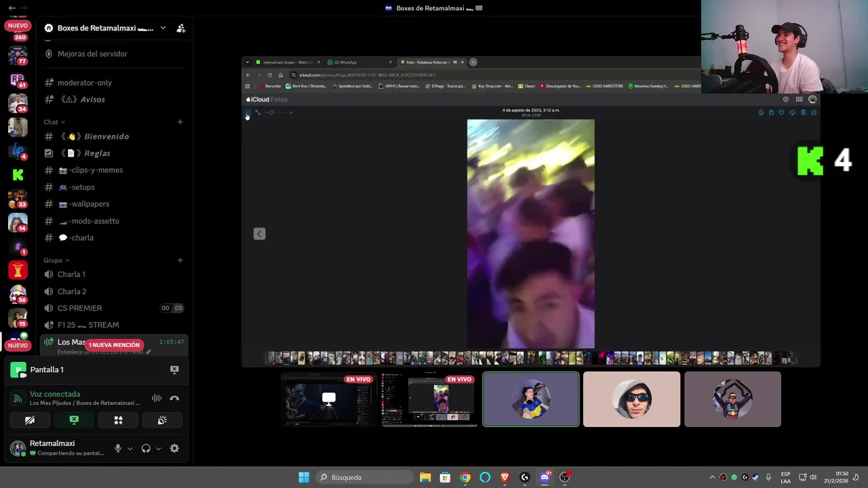This screenshot has height=488, width=868.
Task: Open the iCloud apps grid icon
Action: 800,100
